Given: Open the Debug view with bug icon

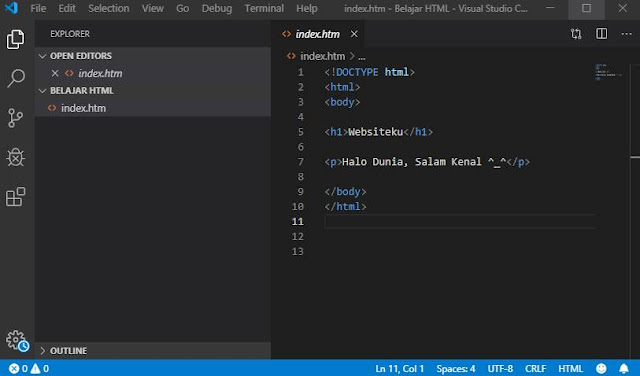Looking at the screenshot, I should 16,157.
